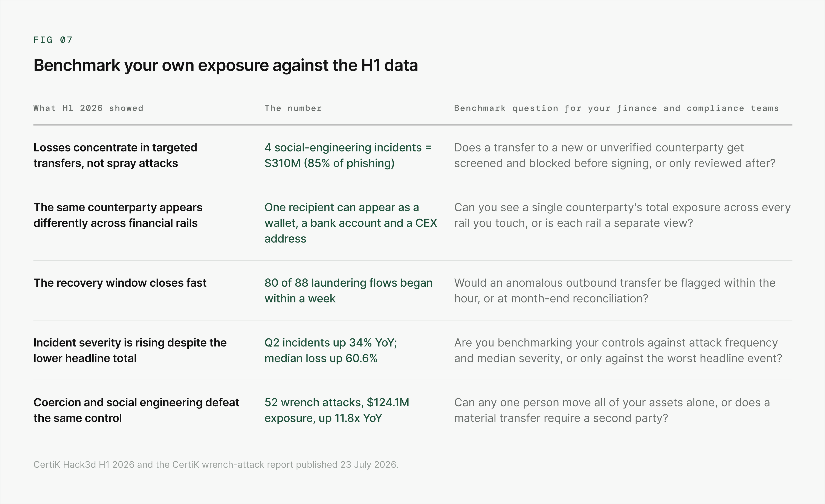The height and width of the screenshot is (504, 825).
Task: Click the single counterparty's total exposure question
Action: coord(622,215)
